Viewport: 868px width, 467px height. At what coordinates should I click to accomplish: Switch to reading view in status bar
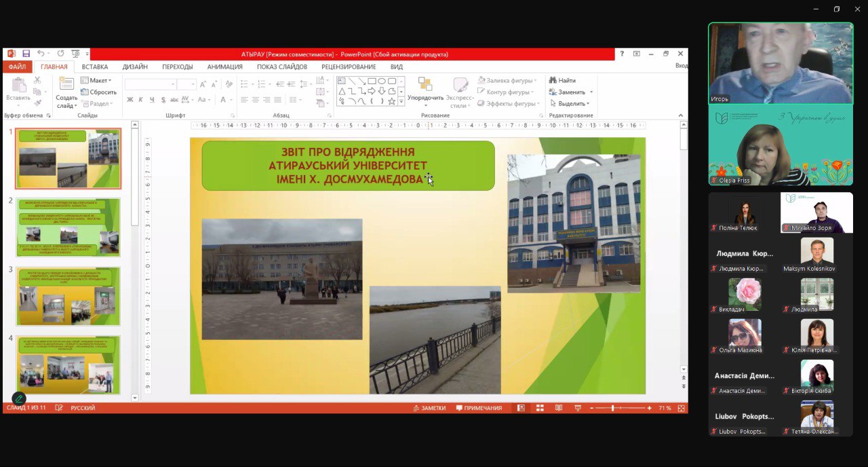(x=558, y=408)
